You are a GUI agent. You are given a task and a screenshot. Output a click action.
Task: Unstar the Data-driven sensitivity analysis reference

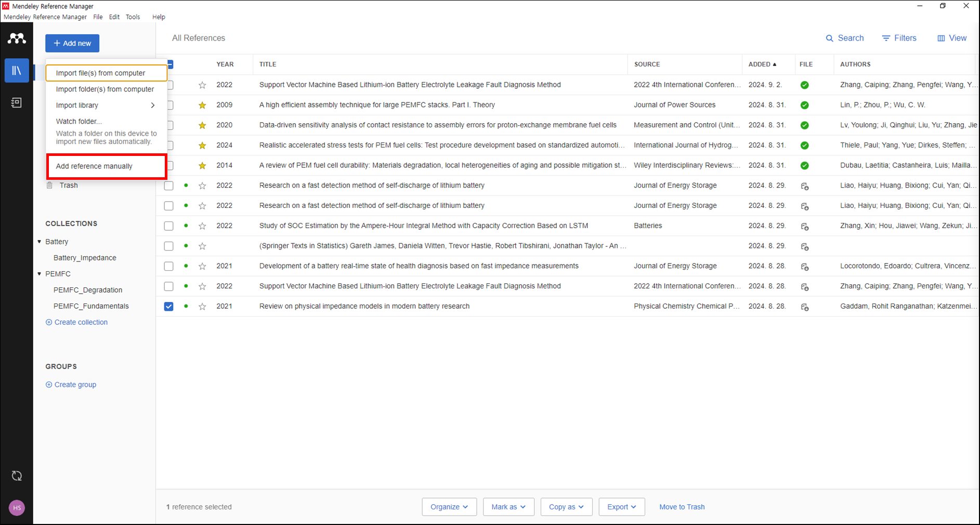pyautogui.click(x=202, y=125)
